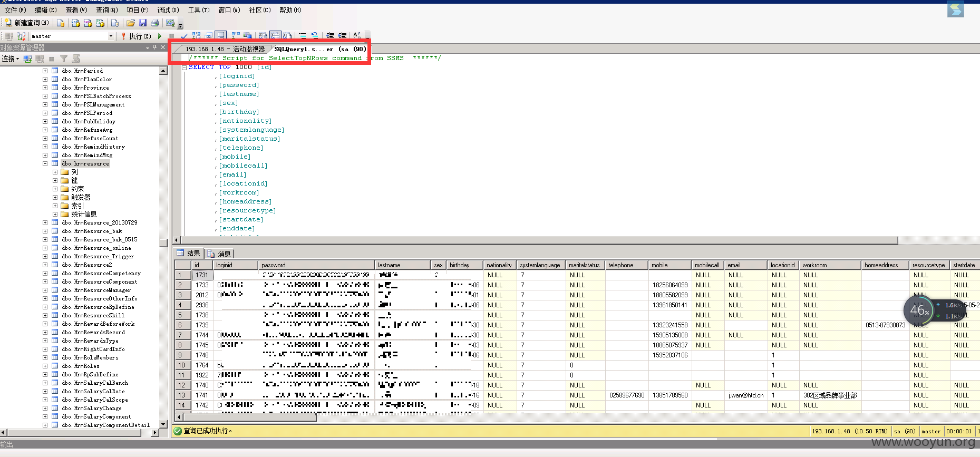Open the Edit (编辑) menu
Screen dimensions: 980x457
[46, 10]
